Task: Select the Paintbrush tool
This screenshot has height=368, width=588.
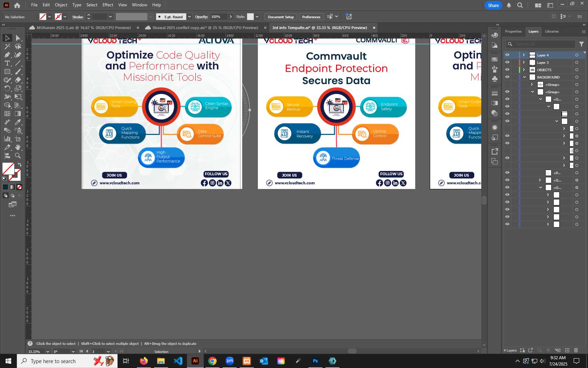Action: point(18,71)
